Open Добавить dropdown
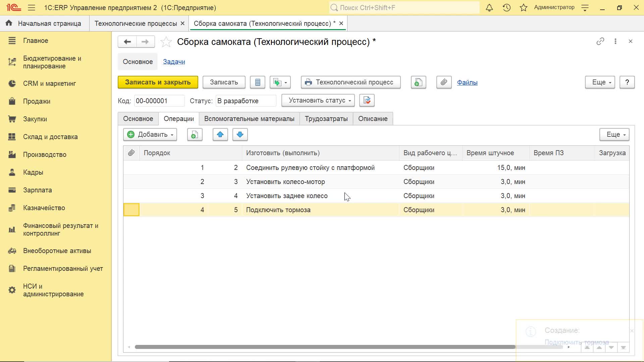 click(x=150, y=135)
